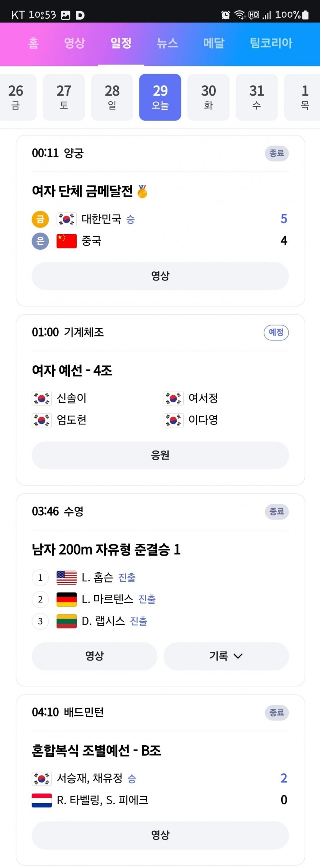
Task: Watch 영상 for 200m freestyle semifinal
Action: (x=94, y=656)
